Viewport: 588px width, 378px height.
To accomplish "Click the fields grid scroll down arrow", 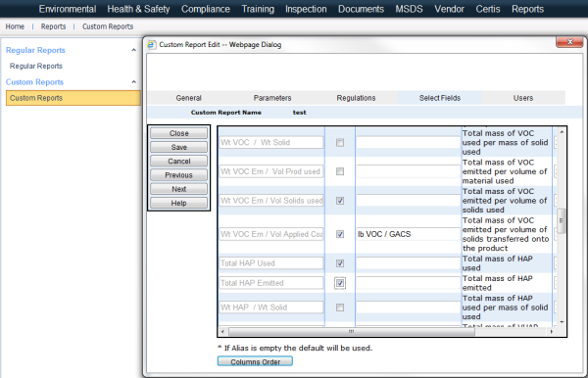I will 562,322.
